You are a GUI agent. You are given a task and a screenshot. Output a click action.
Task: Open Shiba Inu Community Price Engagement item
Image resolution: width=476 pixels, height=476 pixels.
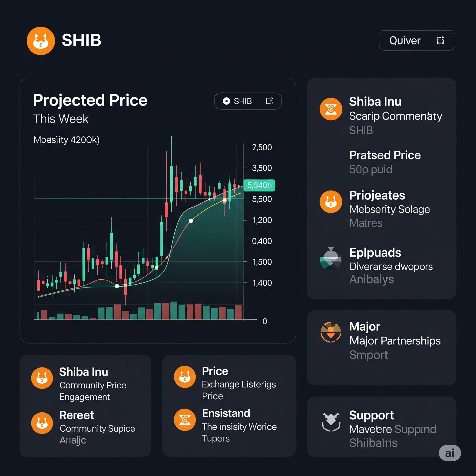click(85, 383)
